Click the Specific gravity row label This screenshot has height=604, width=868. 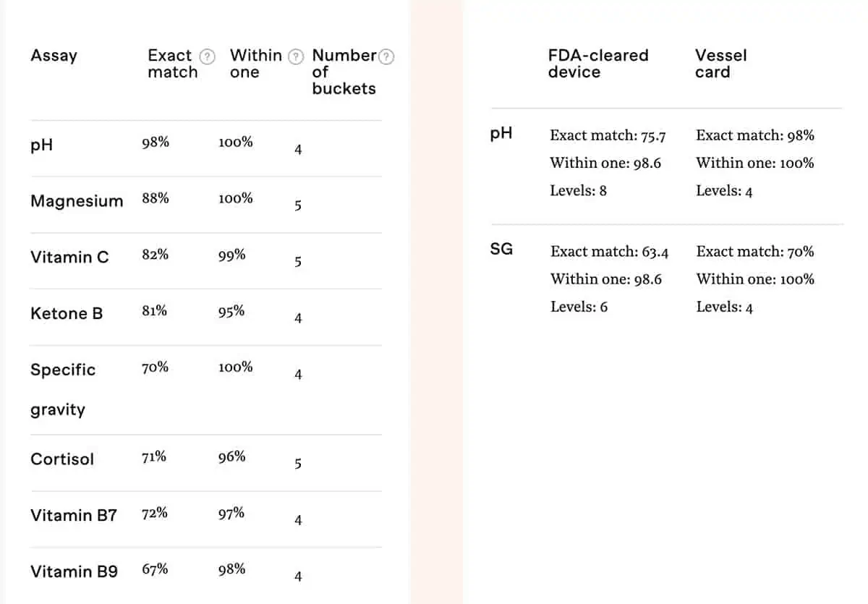click(63, 389)
